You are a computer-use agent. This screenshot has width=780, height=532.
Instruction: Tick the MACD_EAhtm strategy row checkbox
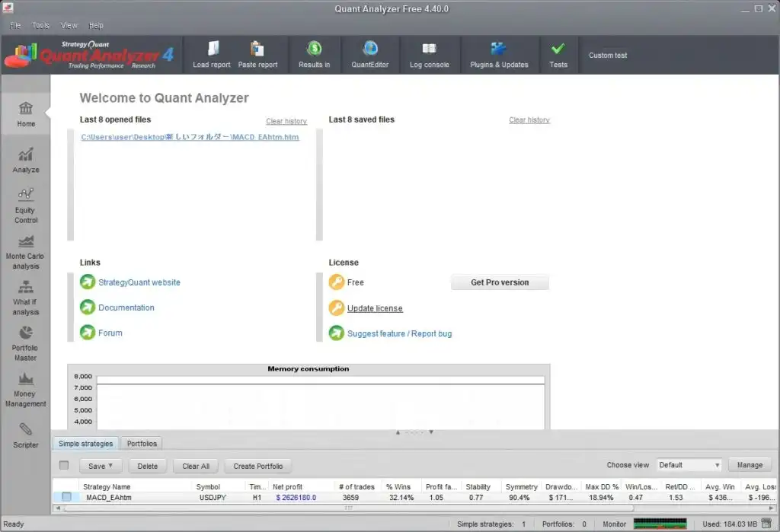click(66, 498)
